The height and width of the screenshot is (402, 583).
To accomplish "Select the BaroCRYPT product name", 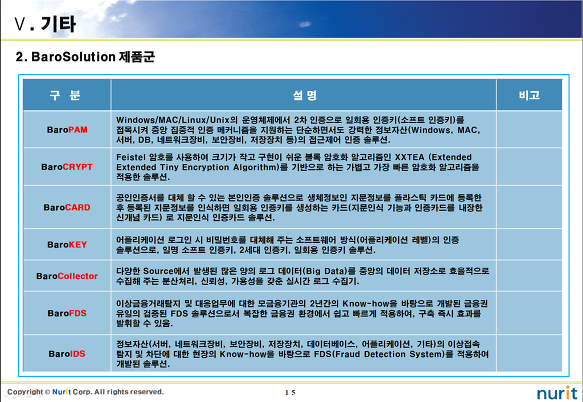I will [x=67, y=167].
